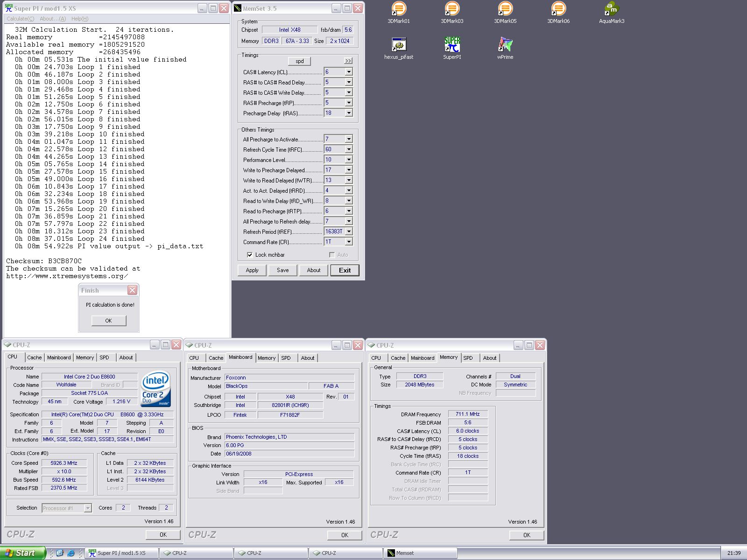Switch to SPD tab in middle CPU-Z window
The width and height of the screenshot is (747, 560).
click(286, 358)
